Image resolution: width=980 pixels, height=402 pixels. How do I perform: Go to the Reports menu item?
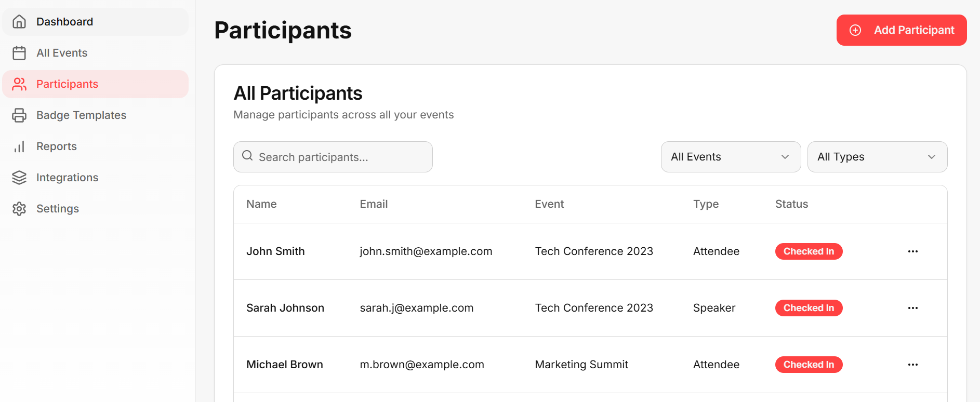point(96,146)
